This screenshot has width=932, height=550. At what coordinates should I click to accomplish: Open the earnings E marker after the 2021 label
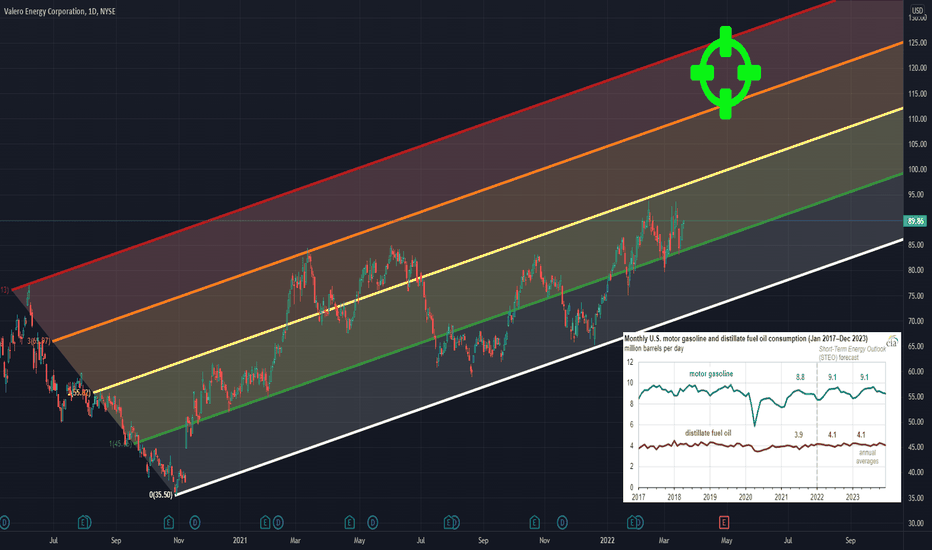265,523
